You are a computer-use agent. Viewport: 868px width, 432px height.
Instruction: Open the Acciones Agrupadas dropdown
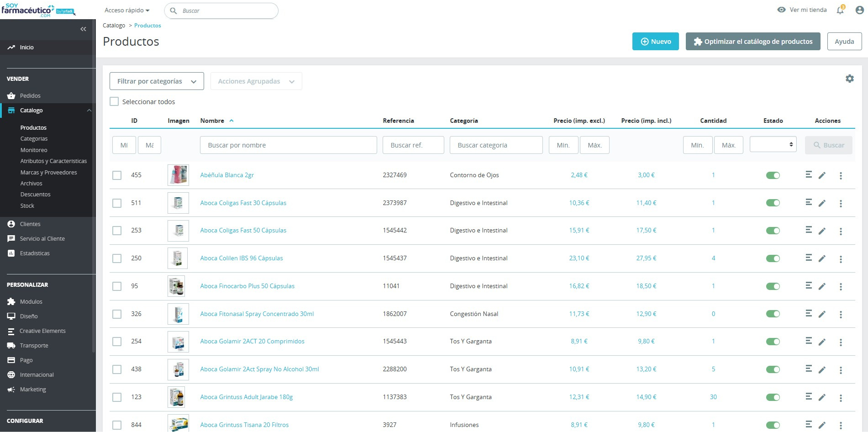tap(256, 81)
